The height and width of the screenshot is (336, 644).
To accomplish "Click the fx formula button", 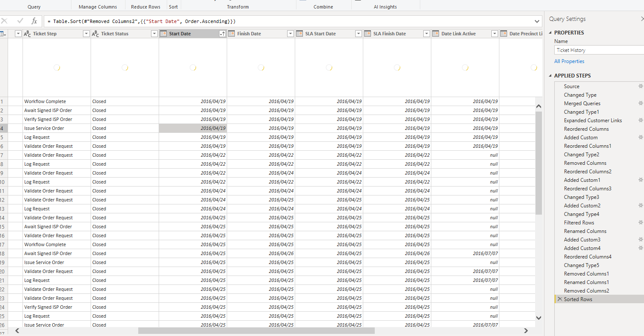I will coord(34,21).
